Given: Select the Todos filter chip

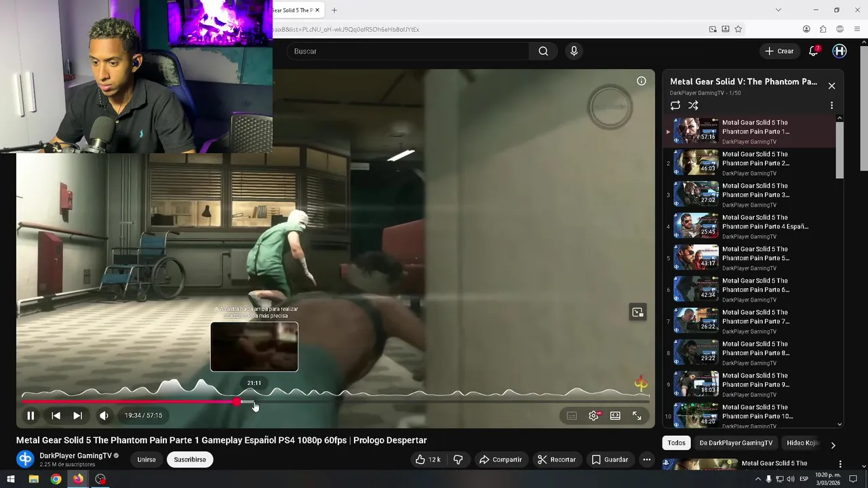Looking at the screenshot, I should click(x=676, y=443).
